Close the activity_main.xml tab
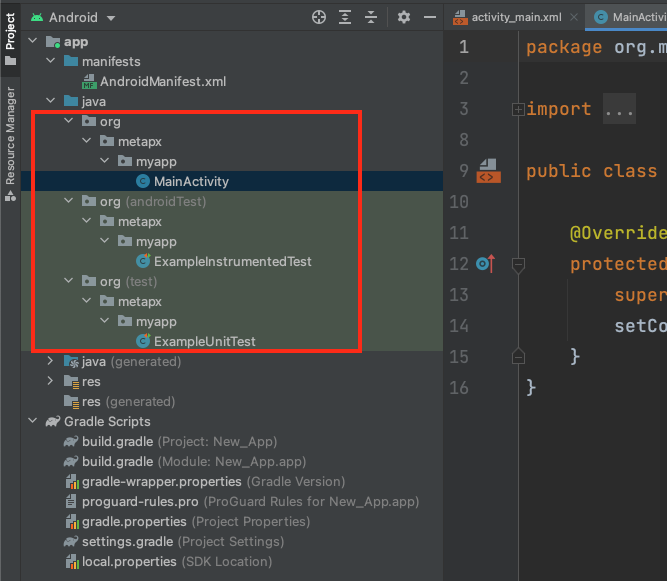667x581 pixels. (x=574, y=17)
